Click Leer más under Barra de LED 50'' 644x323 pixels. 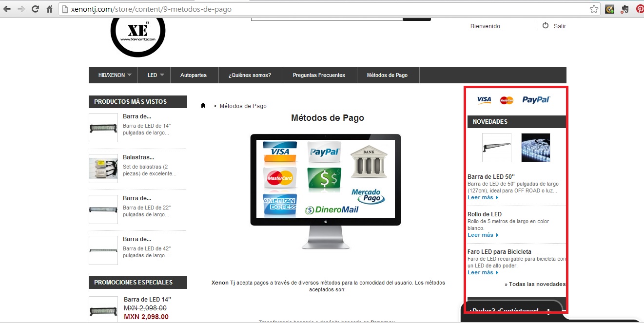pos(483,197)
